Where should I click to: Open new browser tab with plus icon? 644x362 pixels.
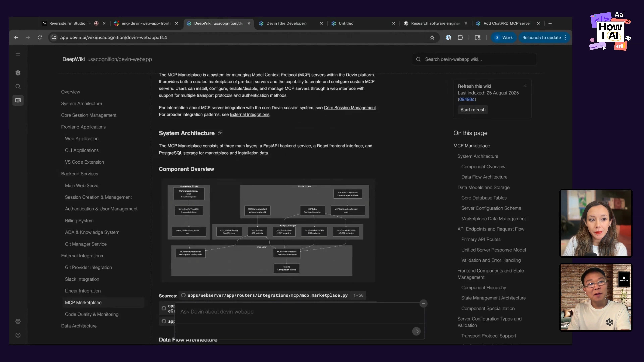pyautogui.click(x=550, y=23)
